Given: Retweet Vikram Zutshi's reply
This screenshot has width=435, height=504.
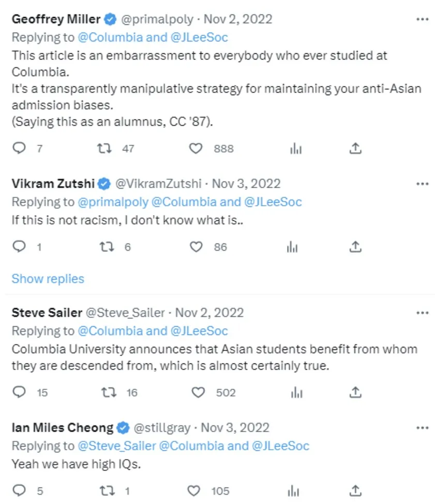Looking at the screenshot, I should pyautogui.click(x=106, y=247).
